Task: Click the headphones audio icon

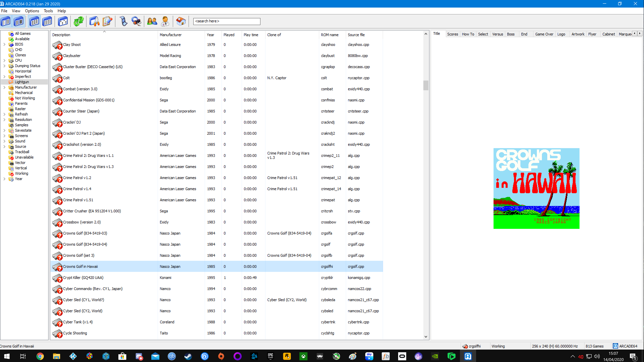Action: coord(136,21)
